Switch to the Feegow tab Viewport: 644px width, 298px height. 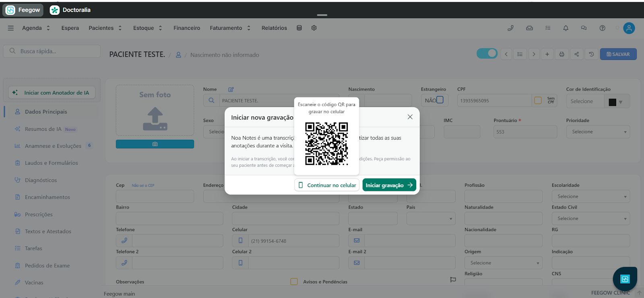(23, 10)
